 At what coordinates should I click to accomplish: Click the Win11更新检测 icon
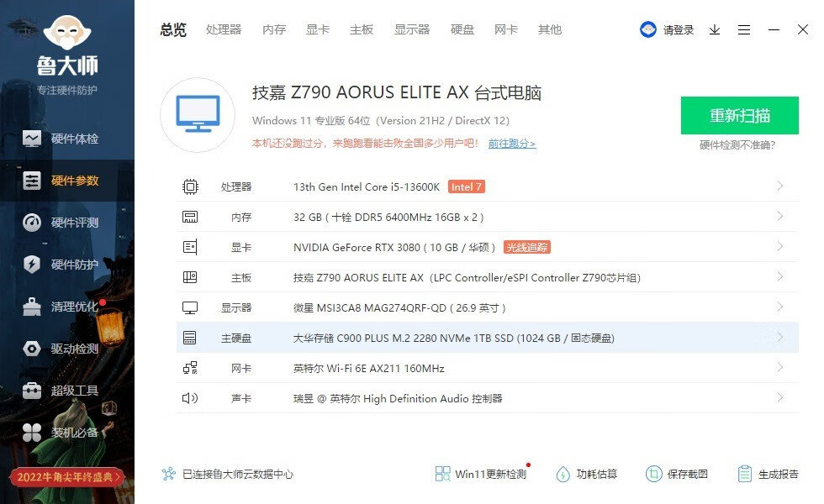pos(442,474)
